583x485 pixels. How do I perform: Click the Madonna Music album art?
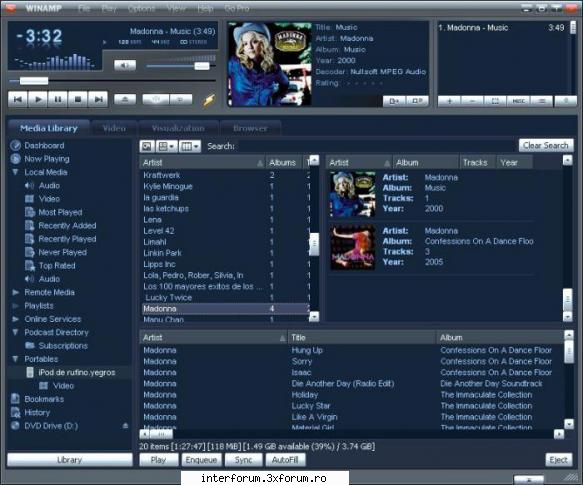[270, 64]
